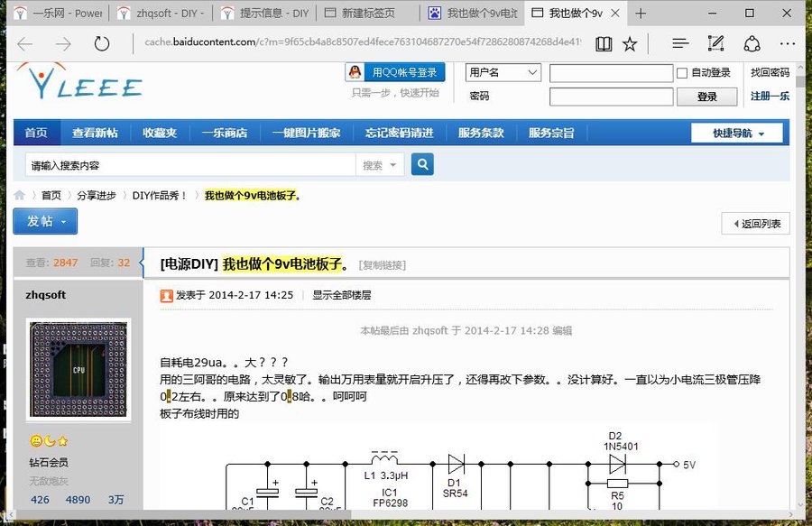
Task: Open browser More actions menu icon
Action: (x=787, y=42)
